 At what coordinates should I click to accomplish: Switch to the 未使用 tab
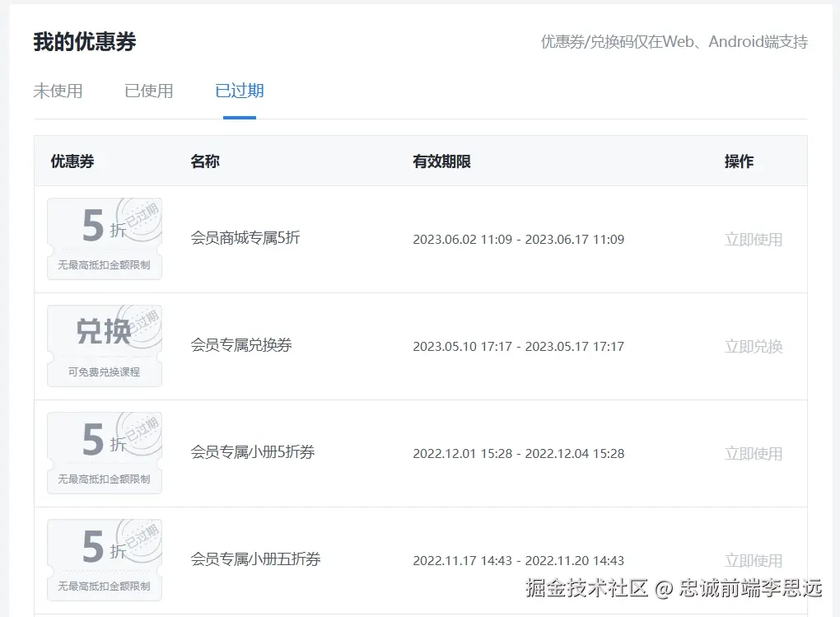click(x=58, y=91)
